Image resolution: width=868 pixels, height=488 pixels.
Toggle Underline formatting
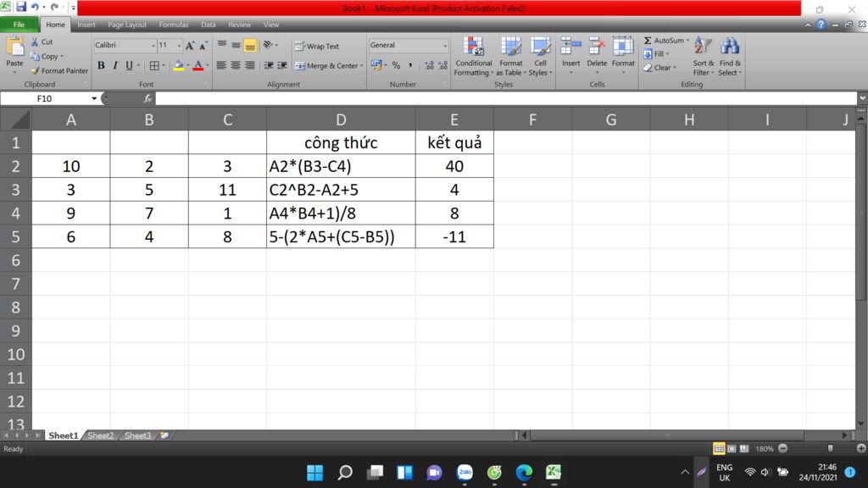pos(129,66)
